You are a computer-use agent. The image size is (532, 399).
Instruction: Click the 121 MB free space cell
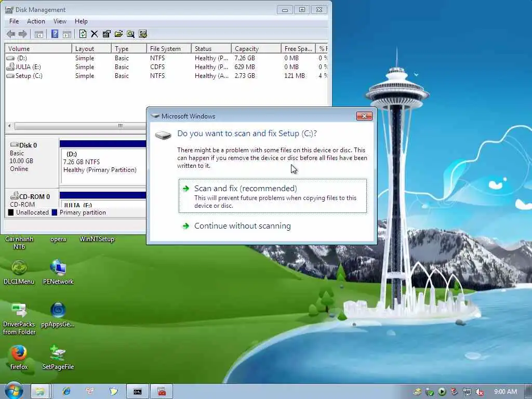coord(295,76)
